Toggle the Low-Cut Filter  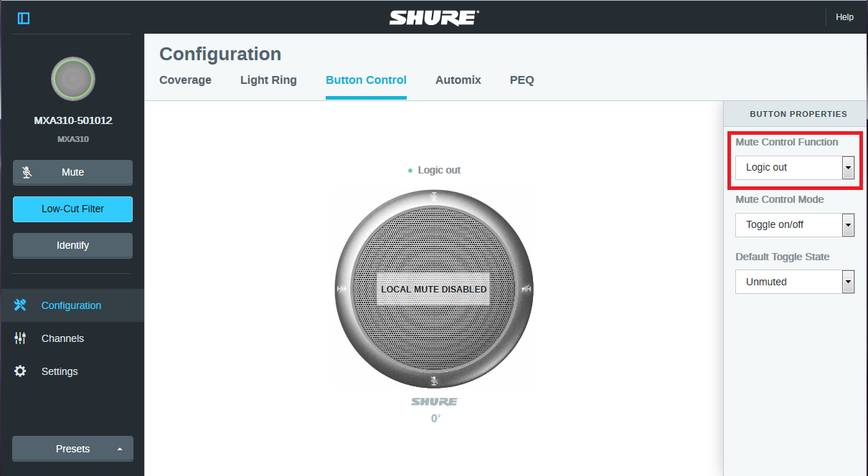(72, 209)
